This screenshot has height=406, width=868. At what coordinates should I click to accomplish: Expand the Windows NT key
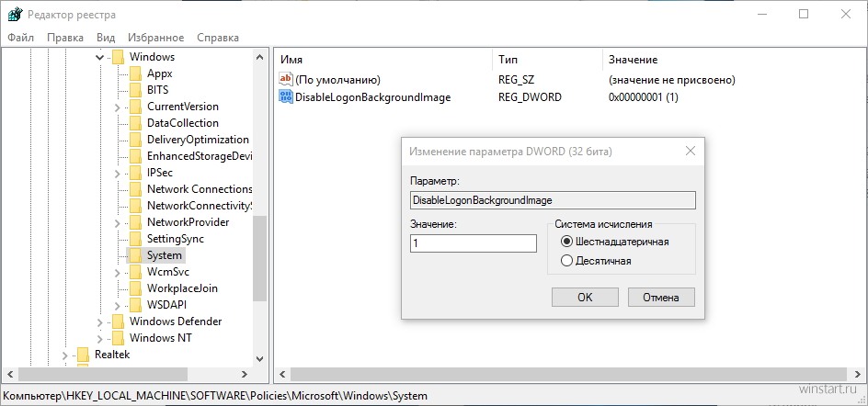[x=100, y=338]
